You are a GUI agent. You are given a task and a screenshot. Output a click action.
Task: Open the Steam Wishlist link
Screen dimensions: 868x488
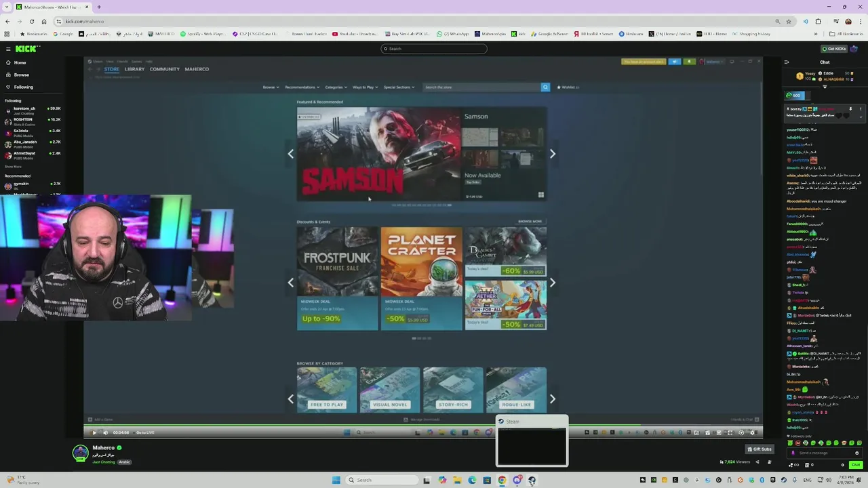pyautogui.click(x=567, y=87)
